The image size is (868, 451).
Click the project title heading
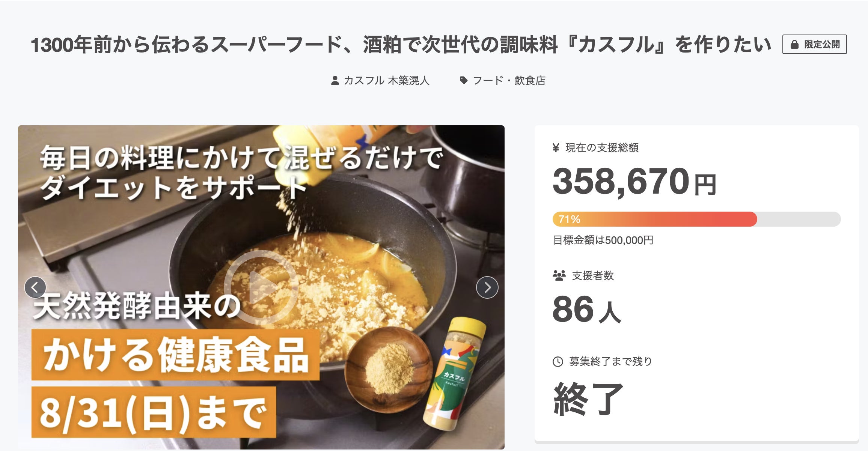pos(401,45)
